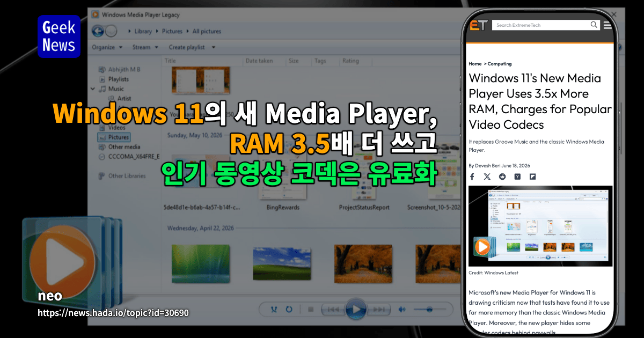Image resolution: width=644 pixels, height=338 pixels.
Task: Click the Home breadcrumb link on phone
Action: (x=475, y=64)
